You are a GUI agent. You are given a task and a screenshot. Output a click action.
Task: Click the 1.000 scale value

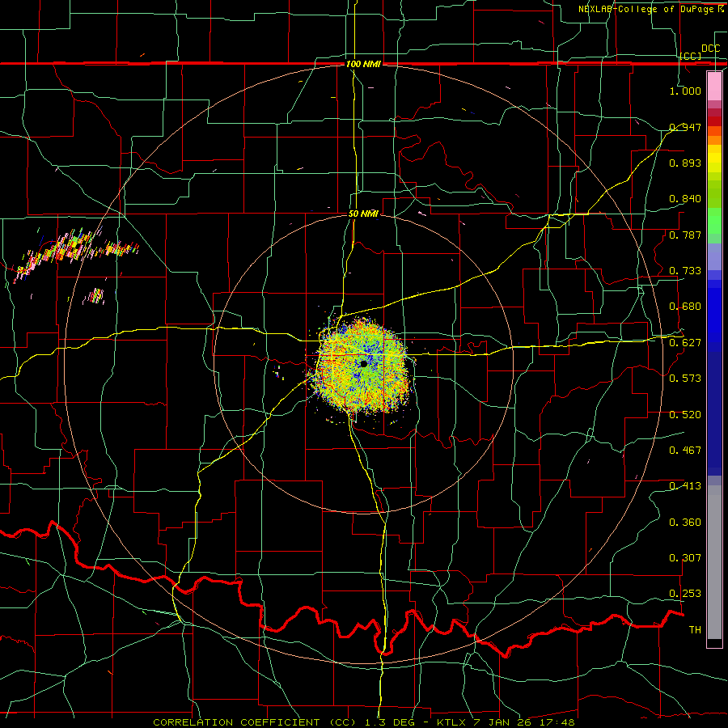(x=685, y=91)
